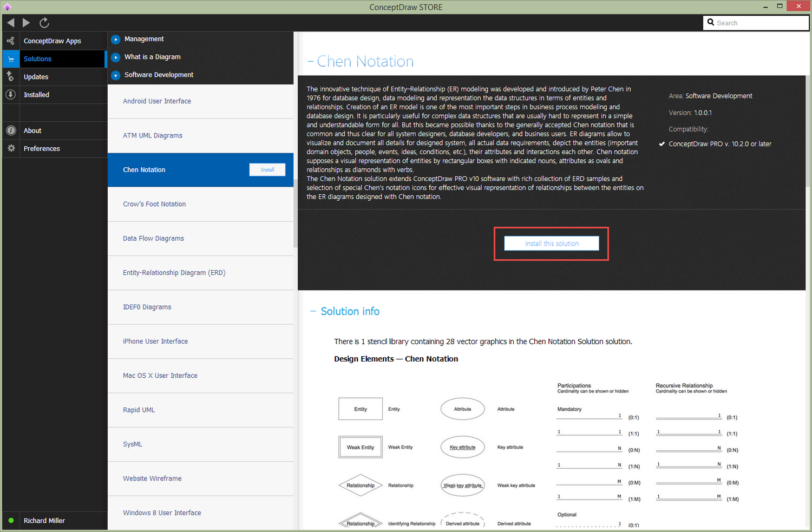Viewport: 812px width, 532px height.
Task: Expand the Management category arrow
Action: click(115, 40)
